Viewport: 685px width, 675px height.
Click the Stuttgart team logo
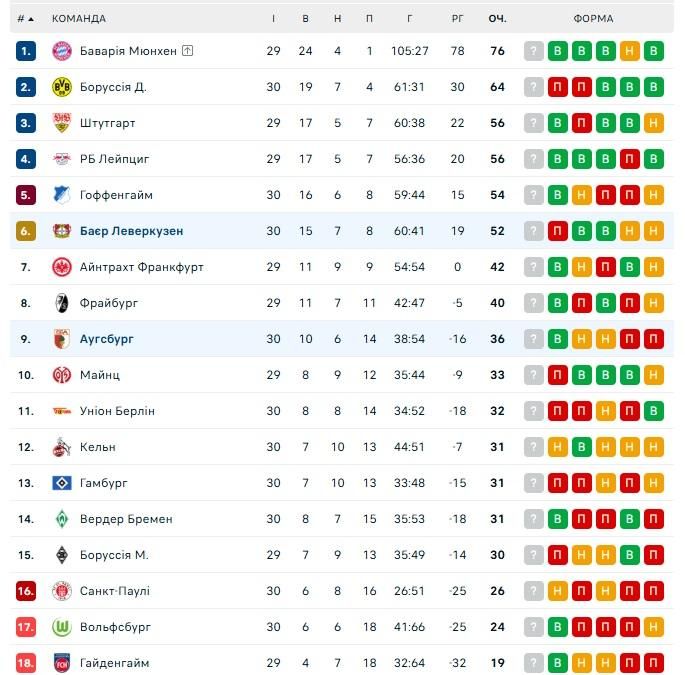(62, 123)
